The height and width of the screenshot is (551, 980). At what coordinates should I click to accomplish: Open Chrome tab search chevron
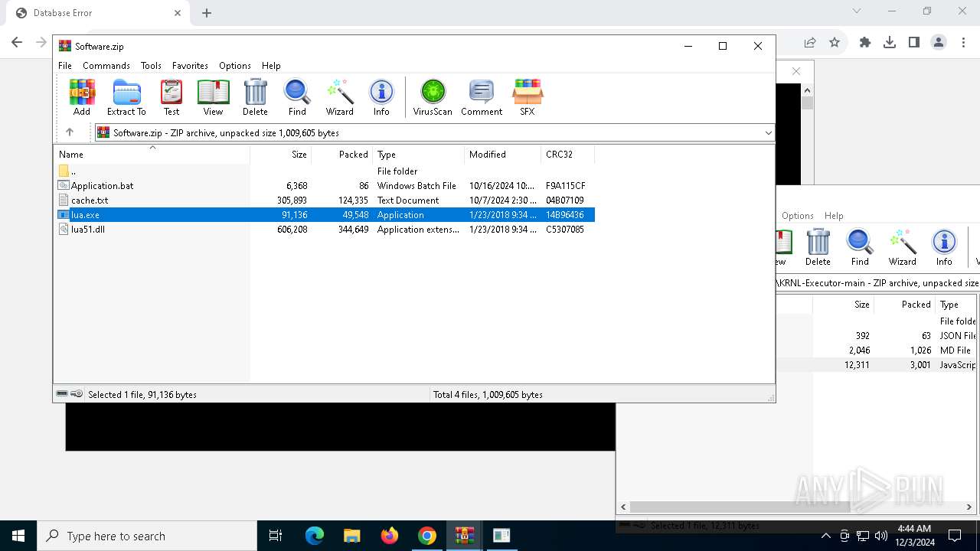(857, 11)
